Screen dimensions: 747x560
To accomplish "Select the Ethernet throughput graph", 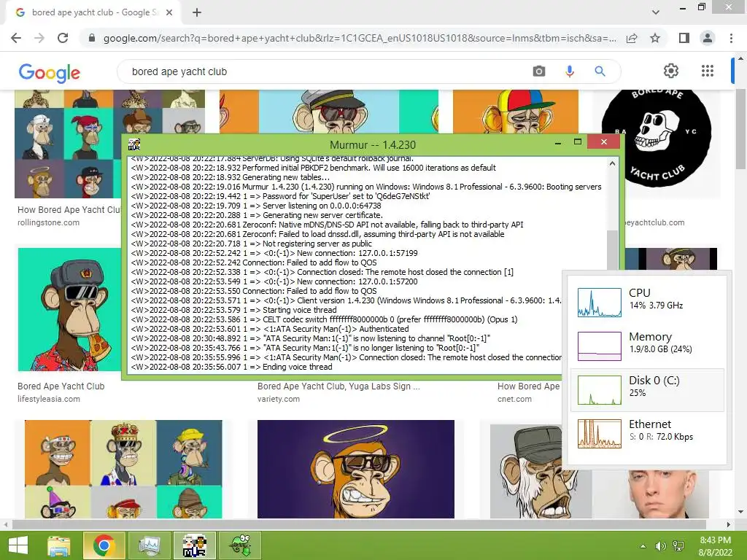I will (x=600, y=434).
